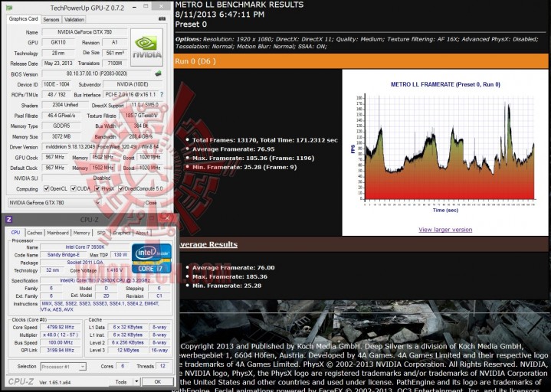Click the Core Speed 4799.92 MHz value
The image size is (551, 392).
[x=61, y=327]
